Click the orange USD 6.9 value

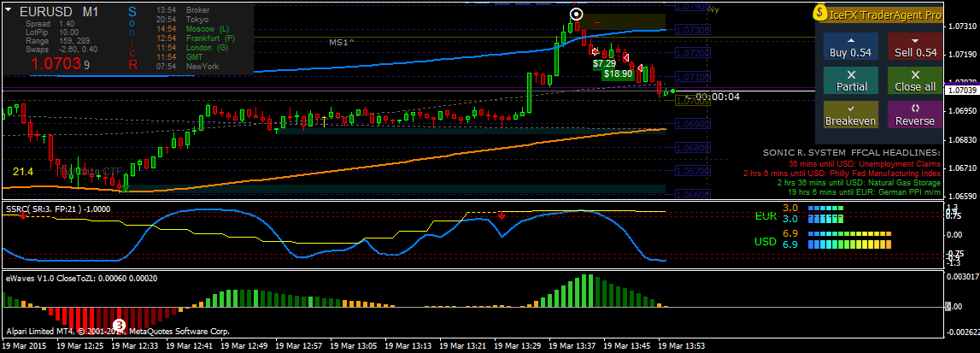pyautogui.click(x=790, y=233)
